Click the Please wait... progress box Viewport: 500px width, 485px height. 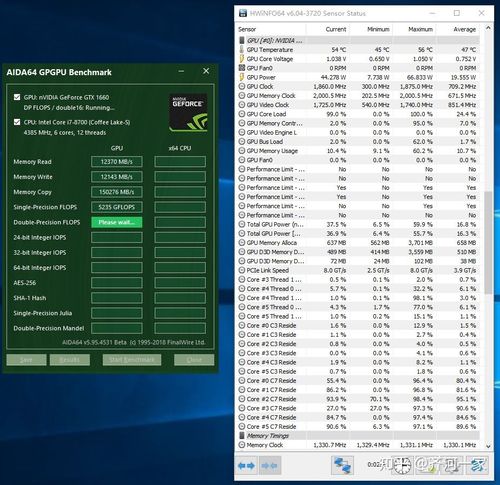pos(117,222)
